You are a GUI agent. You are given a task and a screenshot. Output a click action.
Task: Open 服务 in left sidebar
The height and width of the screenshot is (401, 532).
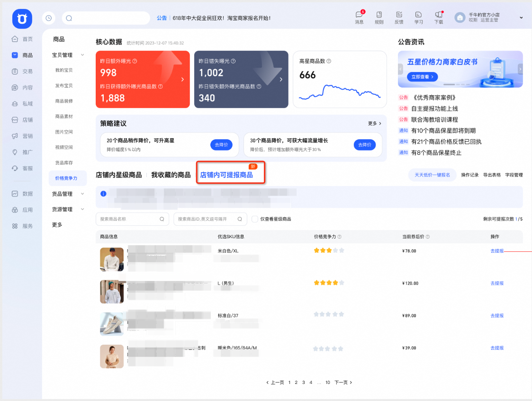tap(22, 226)
